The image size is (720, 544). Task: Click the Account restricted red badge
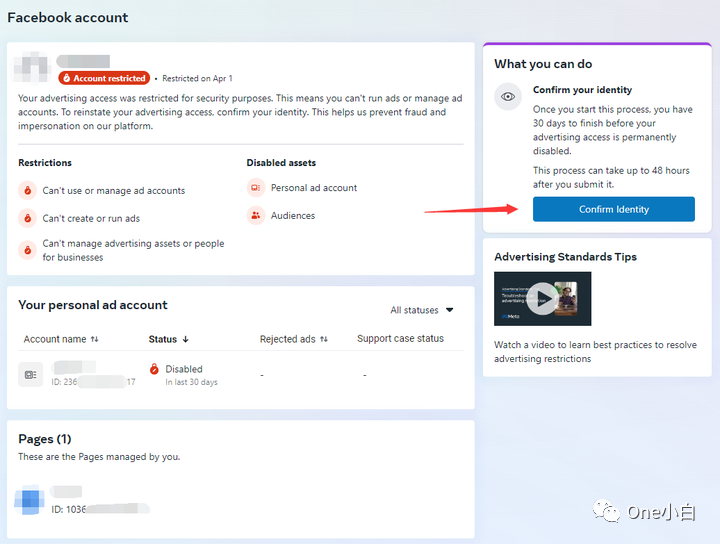pyautogui.click(x=104, y=78)
